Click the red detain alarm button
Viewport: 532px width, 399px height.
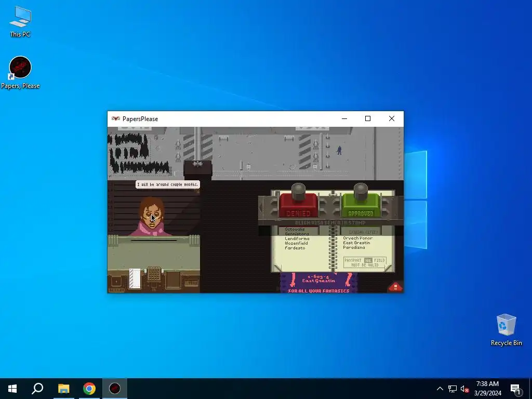395,287
